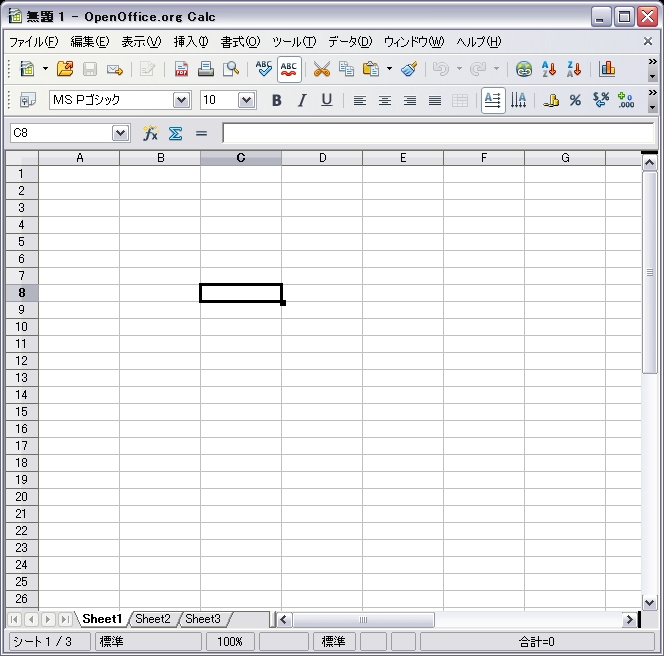The width and height of the screenshot is (664, 656).
Task: Select the Format Paintbrush icon
Action: point(409,69)
